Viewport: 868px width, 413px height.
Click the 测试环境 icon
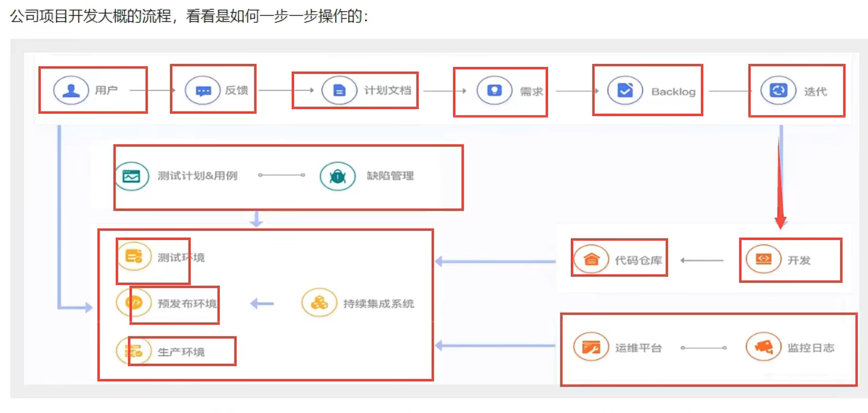pos(134,256)
